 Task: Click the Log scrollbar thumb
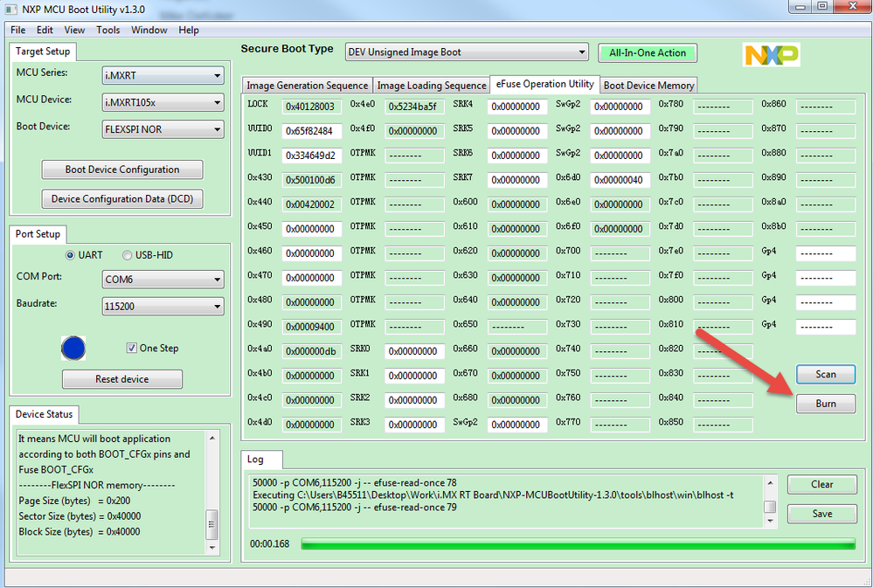point(770,506)
